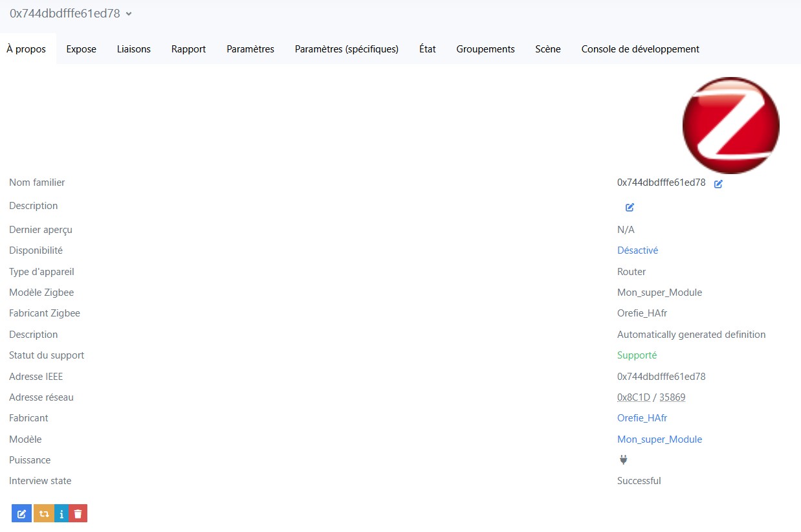Image resolution: width=801 pixels, height=532 pixels.
Task: Switch to the Scène tab
Action: point(548,49)
